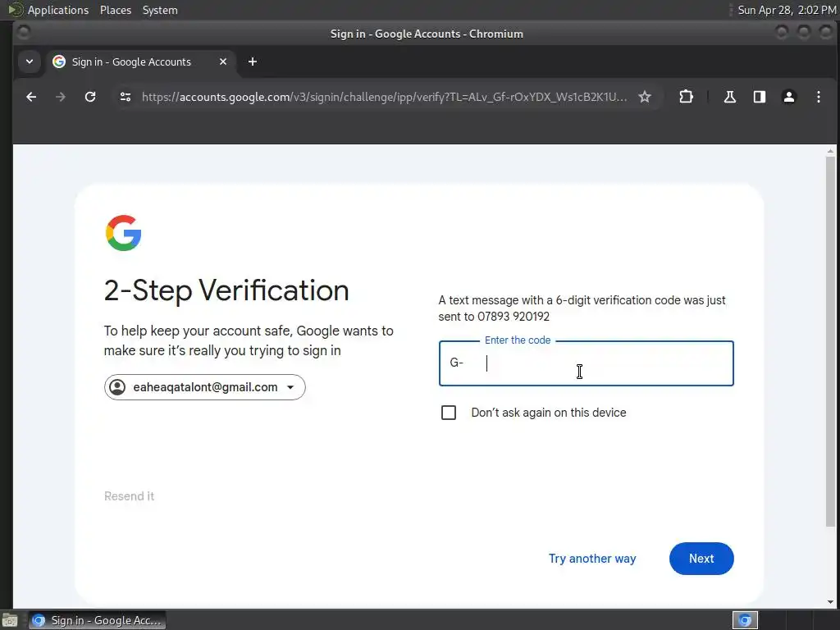This screenshot has height=630, width=840.
Task: Click the Resend it link
Action: (129, 496)
